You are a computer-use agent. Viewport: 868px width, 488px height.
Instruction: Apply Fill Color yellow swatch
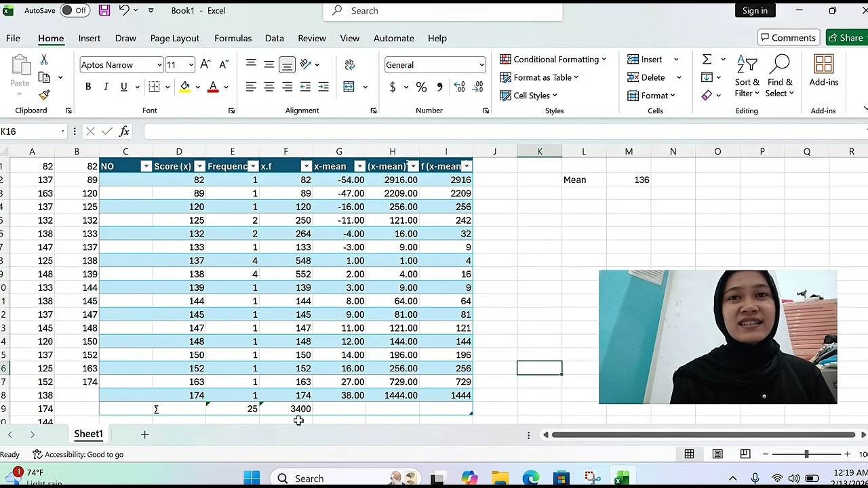tap(184, 87)
